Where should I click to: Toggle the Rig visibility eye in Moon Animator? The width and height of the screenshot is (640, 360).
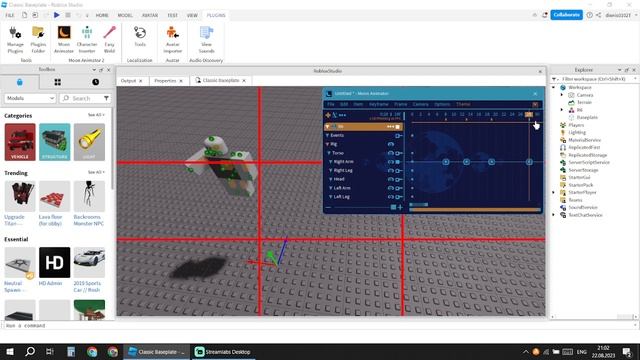click(391, 144)
